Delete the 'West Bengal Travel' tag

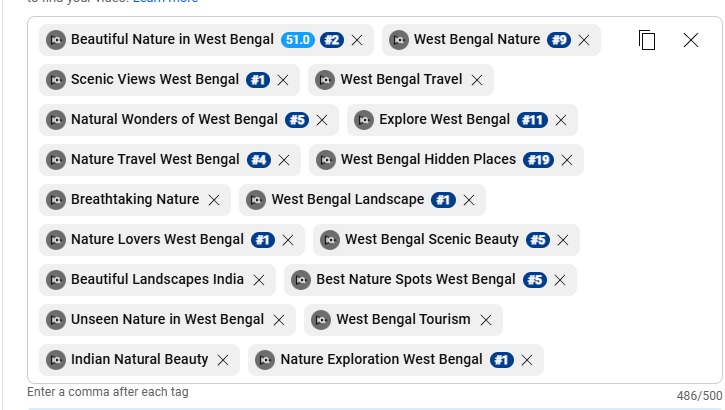pos(476,80)
